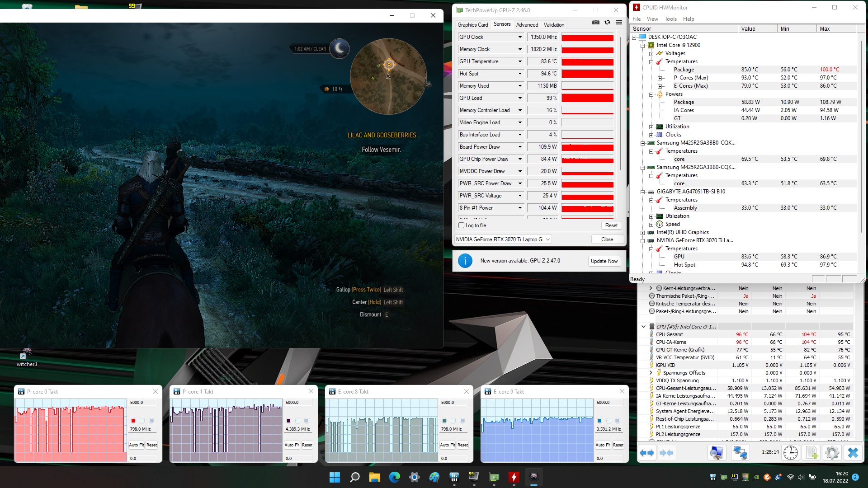Open Hot Spot sensor dropdown arrow
This screenshot has height=488, width=868.
[520, 74]
